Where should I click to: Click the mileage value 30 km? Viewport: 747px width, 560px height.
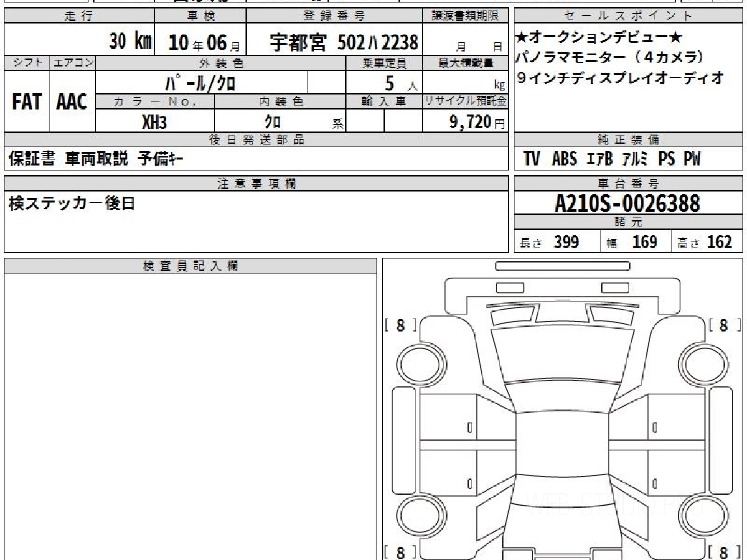tap(131, 41)
